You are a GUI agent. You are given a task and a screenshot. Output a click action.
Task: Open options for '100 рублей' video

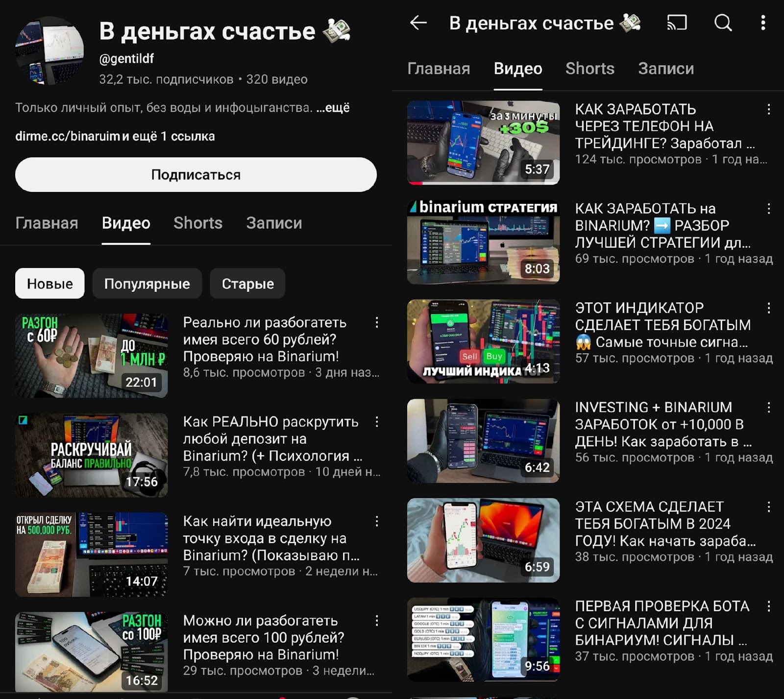click(377, 621)
